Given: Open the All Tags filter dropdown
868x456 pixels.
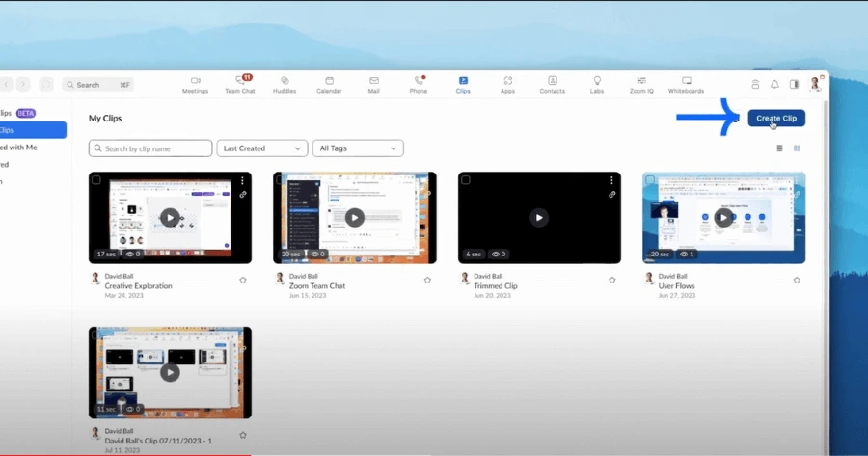Looking at the screenshot, I should click(358, 148).
